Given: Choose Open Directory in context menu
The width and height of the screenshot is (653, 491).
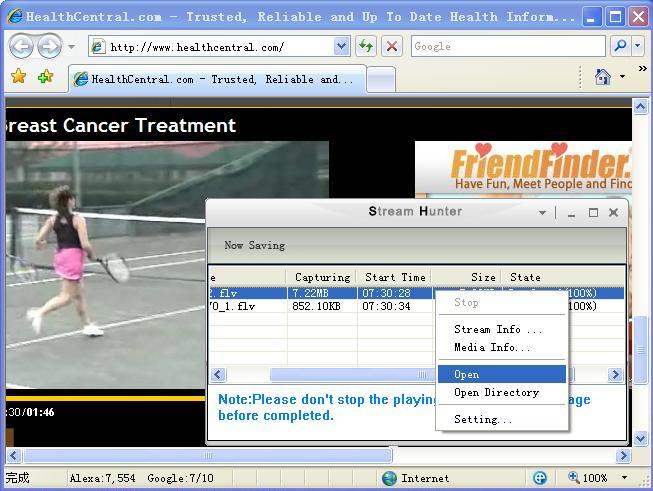Looking at the screenshot, I should coord(502,392).
